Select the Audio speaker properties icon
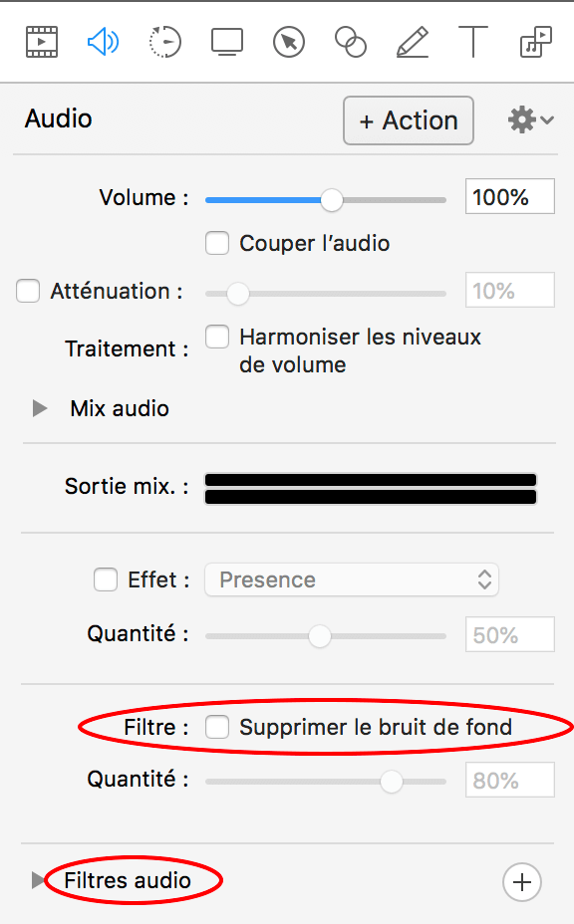 pyautogui.click(x=104, y=42)
